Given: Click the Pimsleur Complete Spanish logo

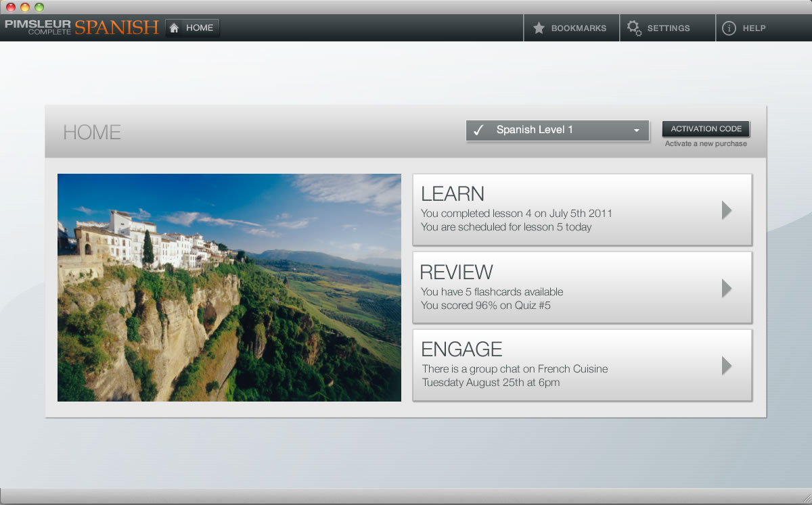Looking at the screenshot, I should coord(81,27).
